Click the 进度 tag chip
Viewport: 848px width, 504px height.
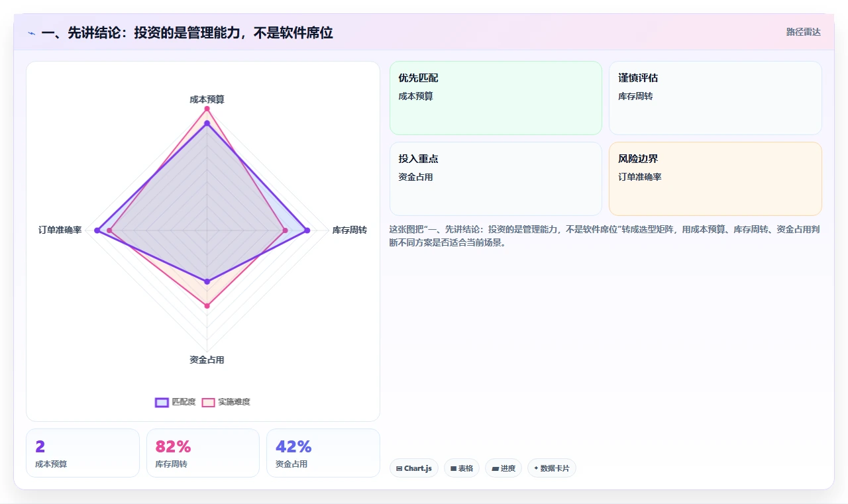tap(503, 468)
